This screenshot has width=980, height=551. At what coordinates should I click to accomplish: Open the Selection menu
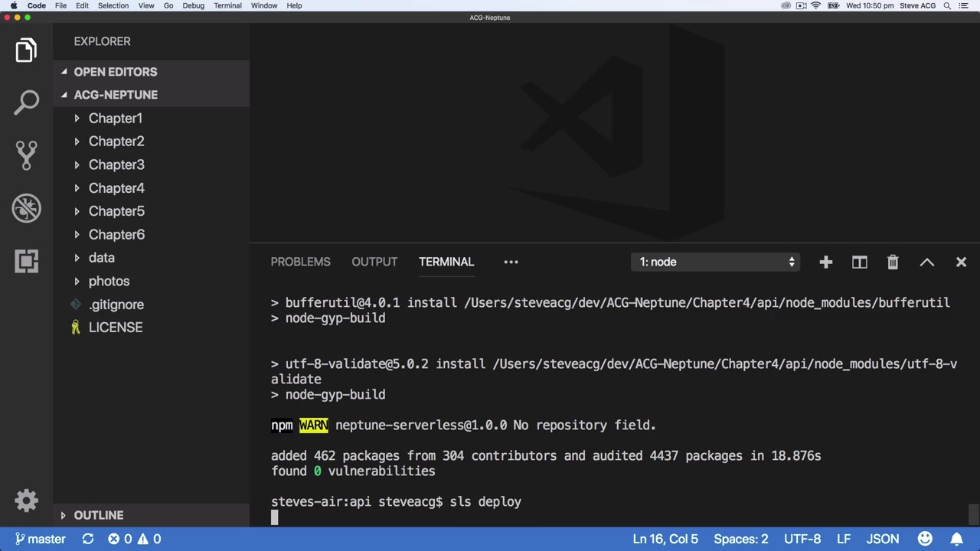(x=113, y=5)
